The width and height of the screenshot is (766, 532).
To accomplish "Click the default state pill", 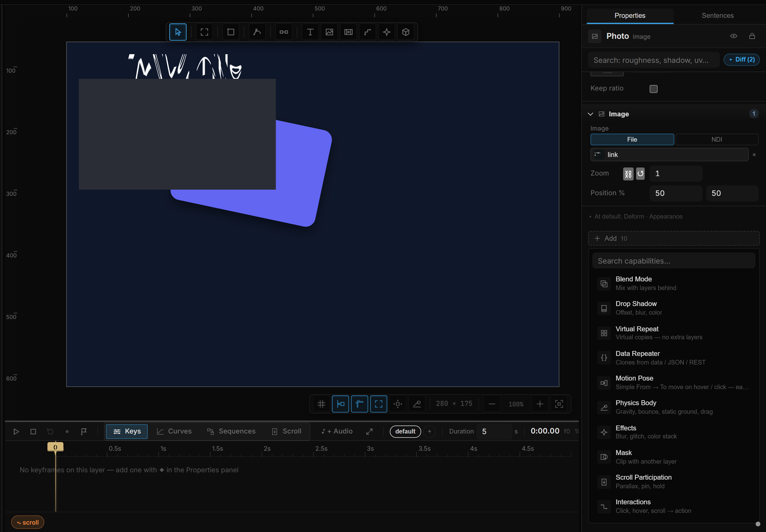I will coord(405,431).
